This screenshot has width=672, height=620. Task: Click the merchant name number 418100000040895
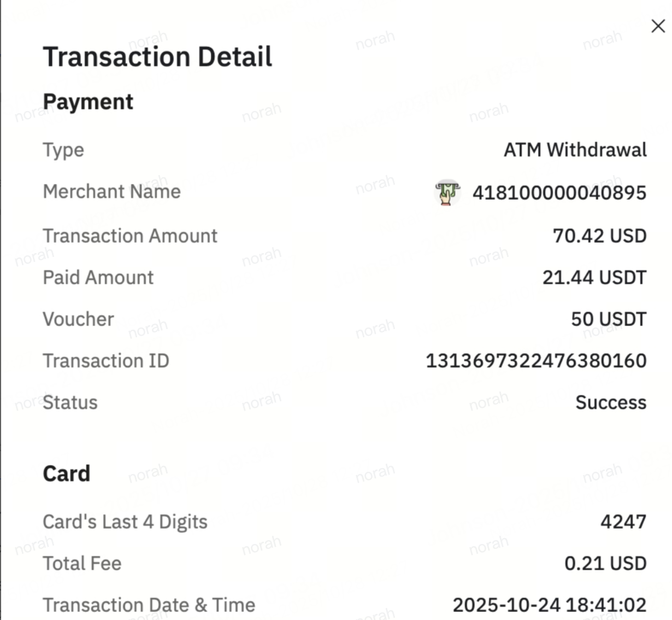pos(559,192)
